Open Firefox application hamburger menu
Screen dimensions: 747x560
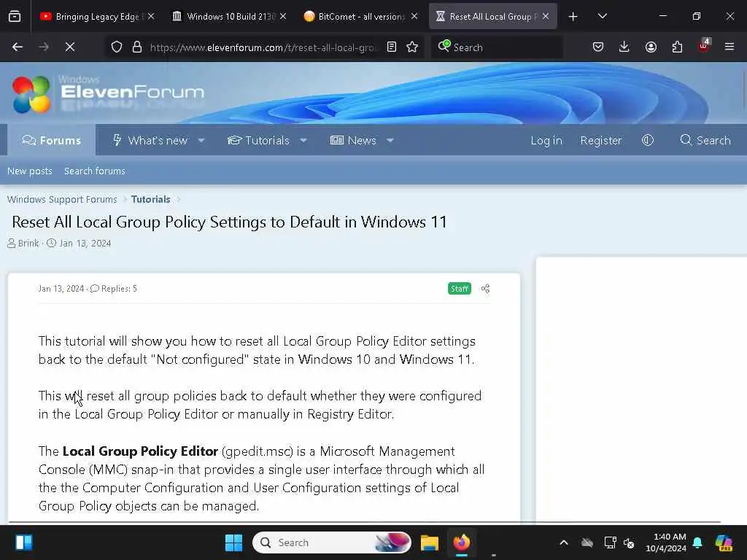(x=729, y=47)
